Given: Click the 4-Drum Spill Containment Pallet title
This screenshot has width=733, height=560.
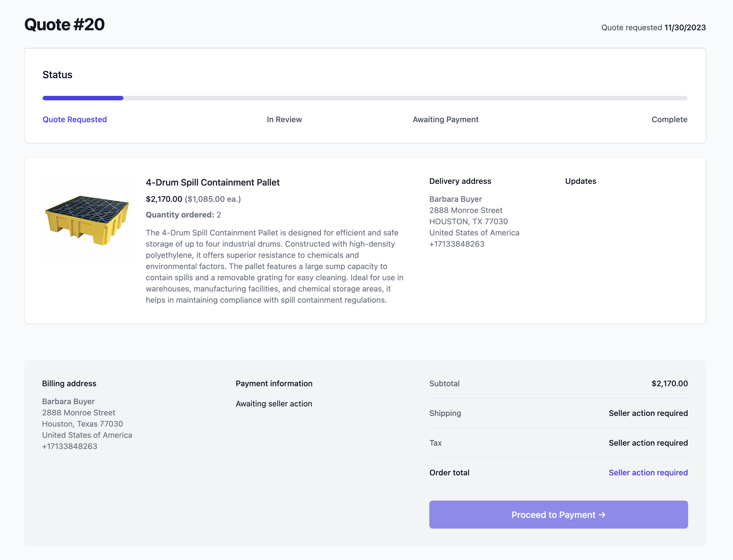Looking at the screenshot, I should (213, 182).
